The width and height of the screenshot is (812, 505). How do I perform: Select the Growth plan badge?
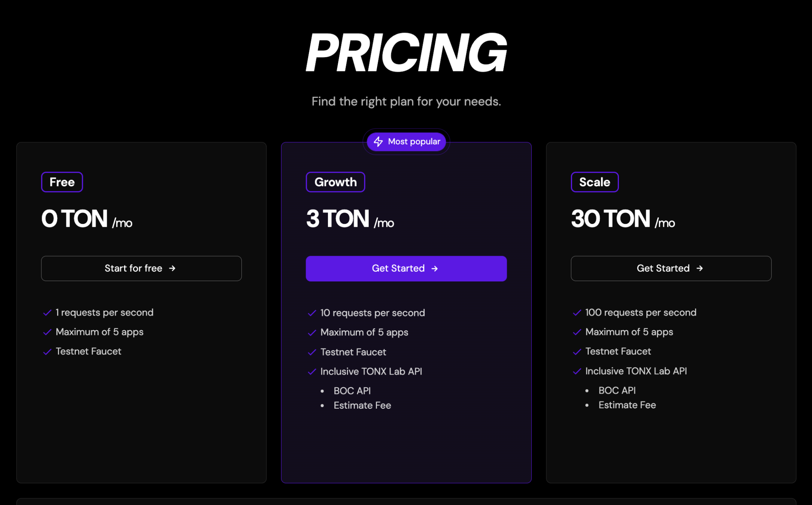click(x=335, y=182)
